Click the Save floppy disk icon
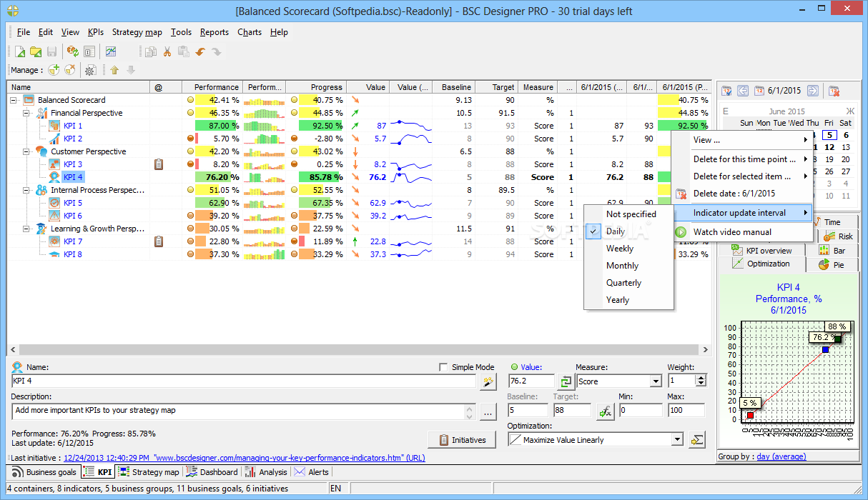 point(51,51)
